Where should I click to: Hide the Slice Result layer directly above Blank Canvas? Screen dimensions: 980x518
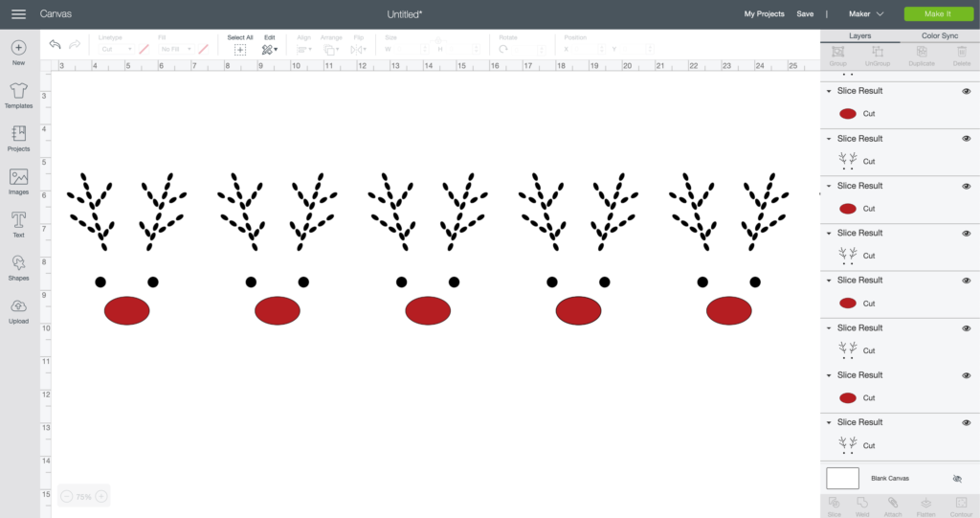967,423
